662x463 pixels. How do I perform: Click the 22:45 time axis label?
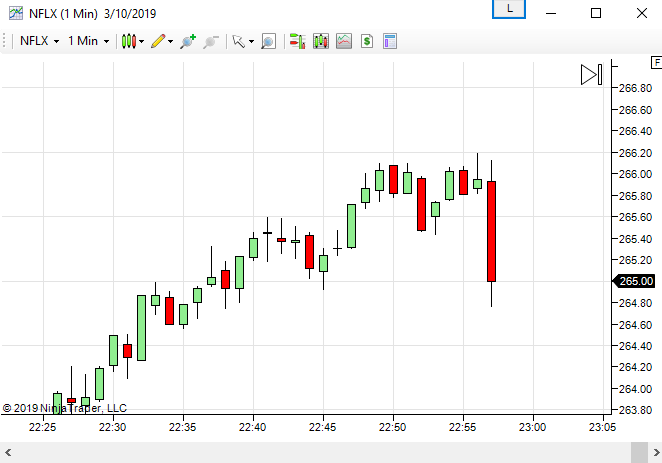pyautogui.click(x=323, y=427)
